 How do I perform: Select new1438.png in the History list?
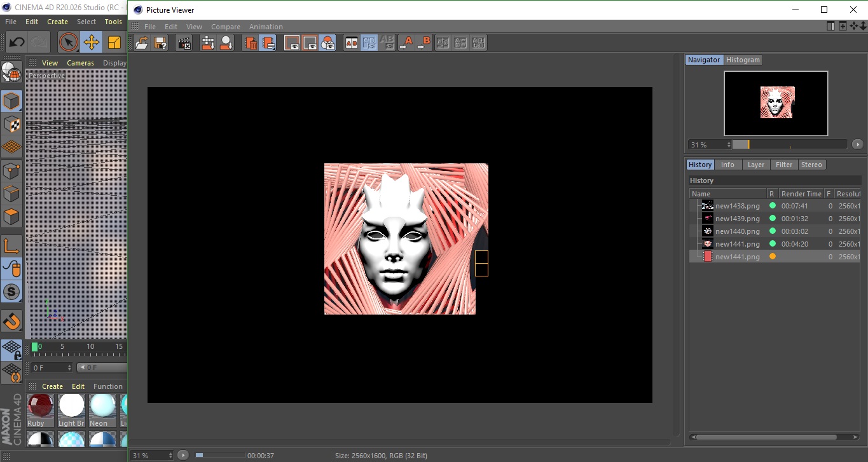737,206
